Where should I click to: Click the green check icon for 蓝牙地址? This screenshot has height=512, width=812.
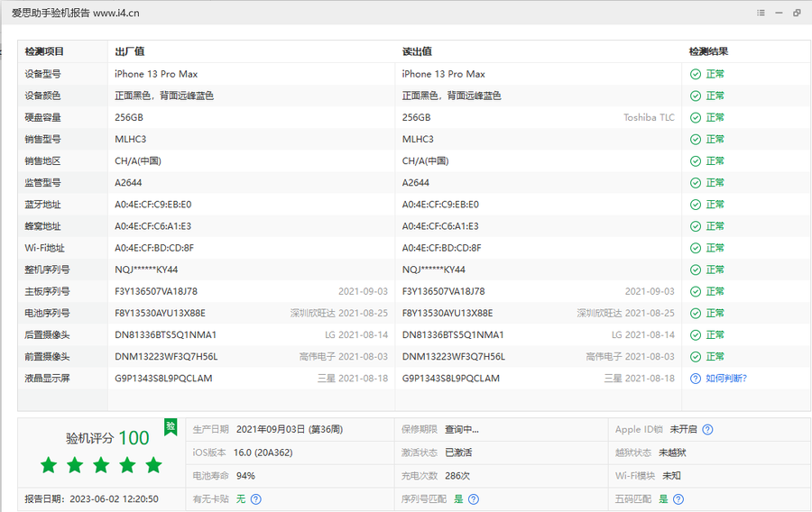696,205
